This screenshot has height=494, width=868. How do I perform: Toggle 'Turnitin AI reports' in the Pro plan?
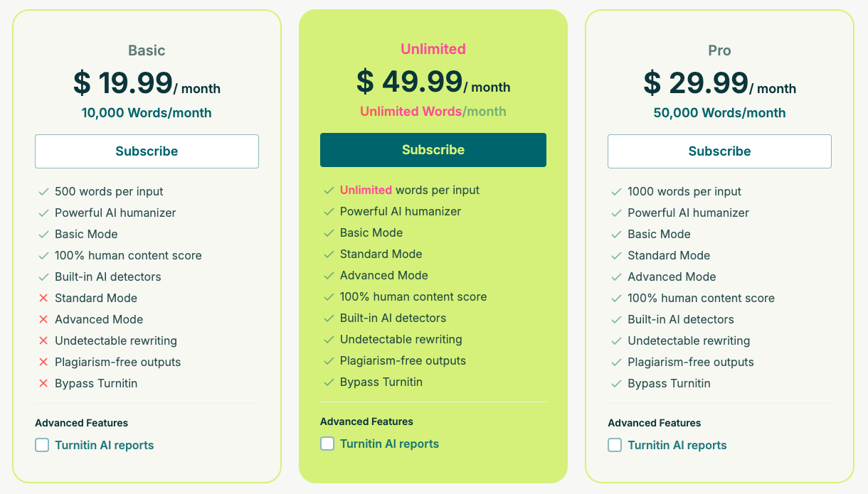click(614, 445)
